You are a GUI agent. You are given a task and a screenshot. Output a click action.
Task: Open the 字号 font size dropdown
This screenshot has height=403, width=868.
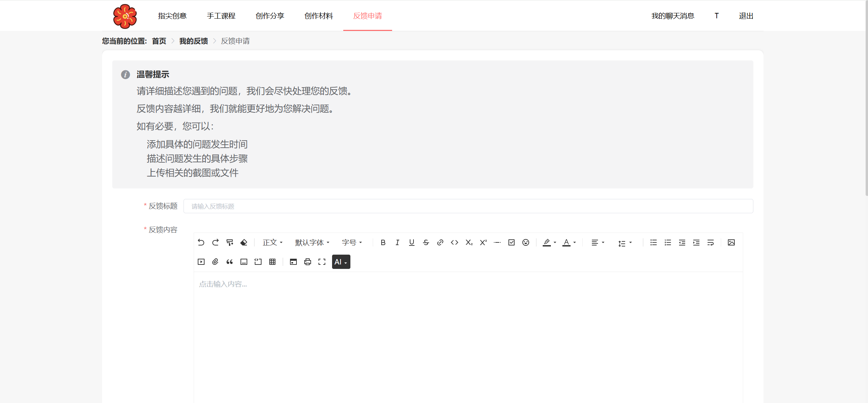click(x=352, y=242)
